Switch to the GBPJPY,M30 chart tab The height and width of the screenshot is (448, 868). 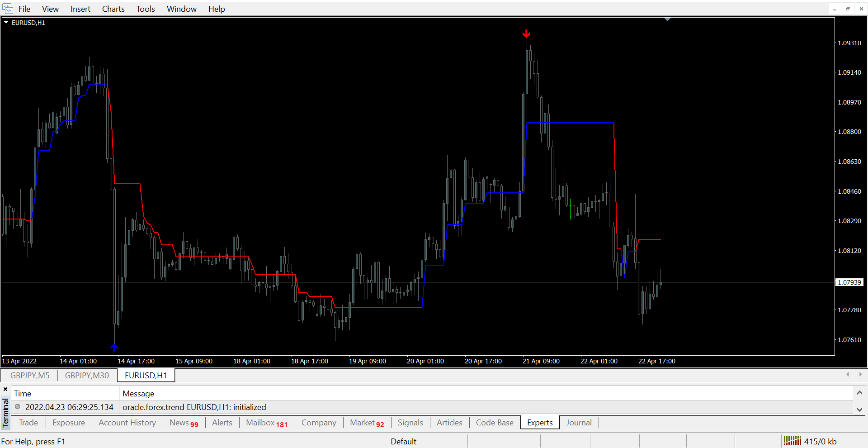coord(87,375)
